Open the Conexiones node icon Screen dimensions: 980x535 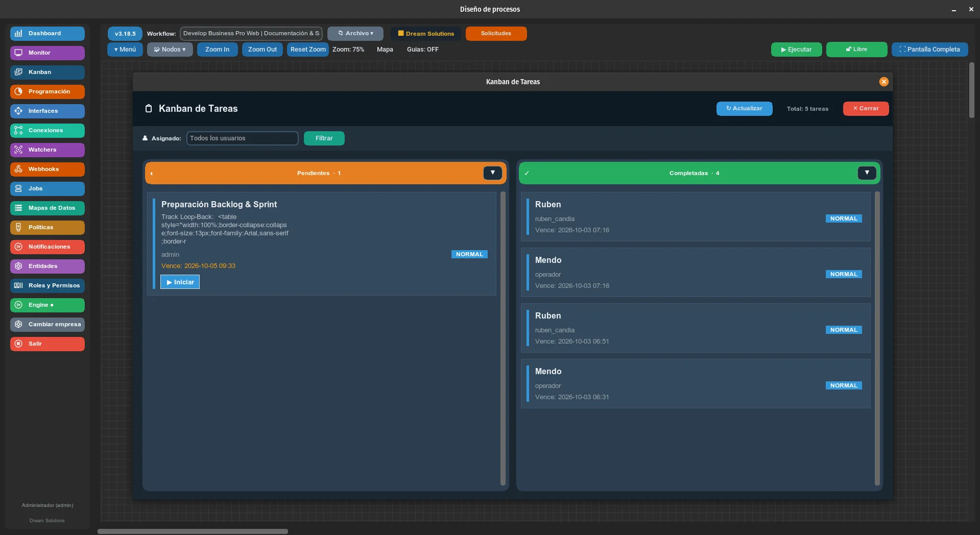pos(18,131)
